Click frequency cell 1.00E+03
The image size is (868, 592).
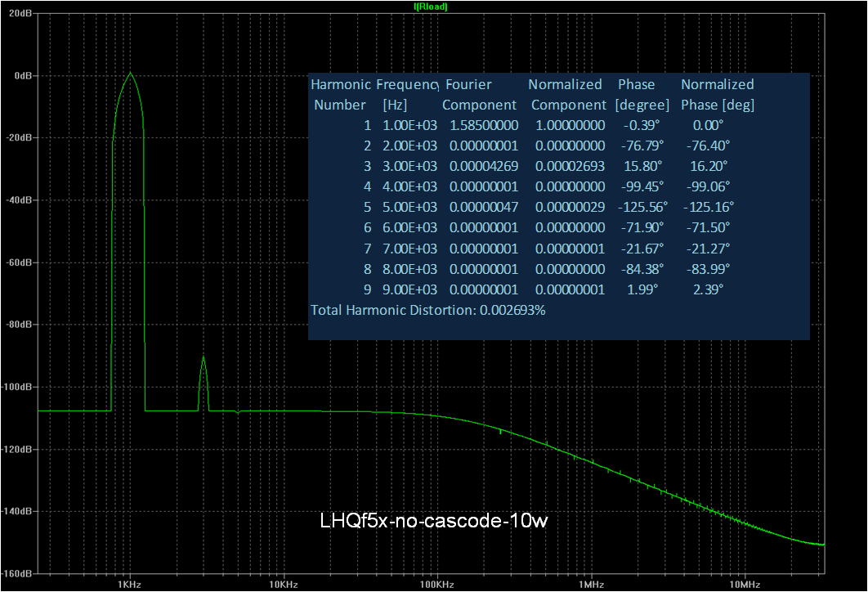tap(409, 126)
